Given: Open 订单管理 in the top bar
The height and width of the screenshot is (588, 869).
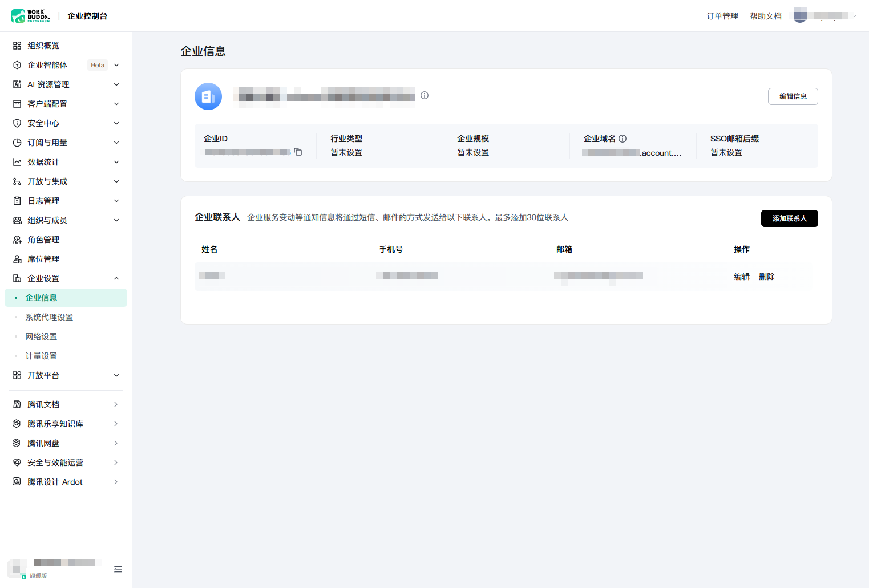Looking at the screenshot, I should 722,16.
